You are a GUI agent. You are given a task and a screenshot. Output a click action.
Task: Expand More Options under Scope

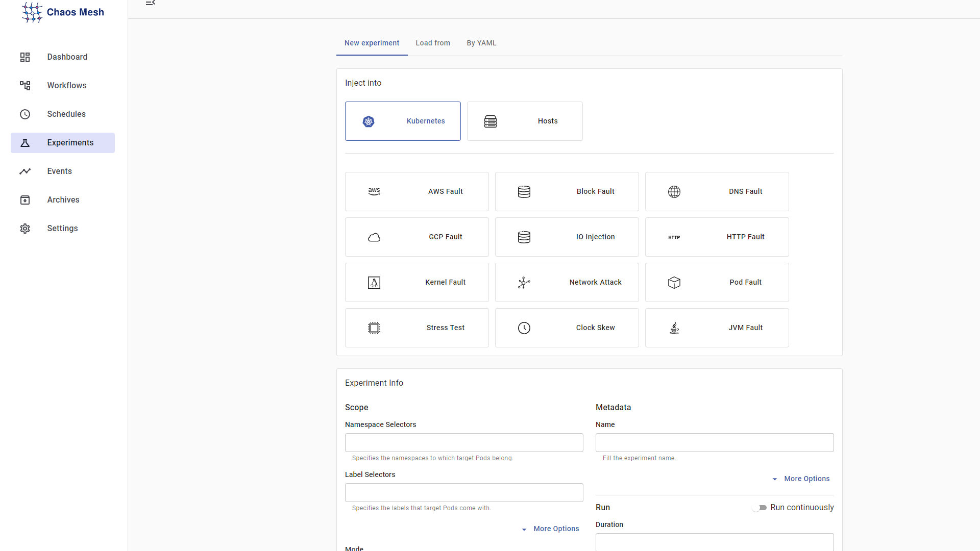pos(551,529)
